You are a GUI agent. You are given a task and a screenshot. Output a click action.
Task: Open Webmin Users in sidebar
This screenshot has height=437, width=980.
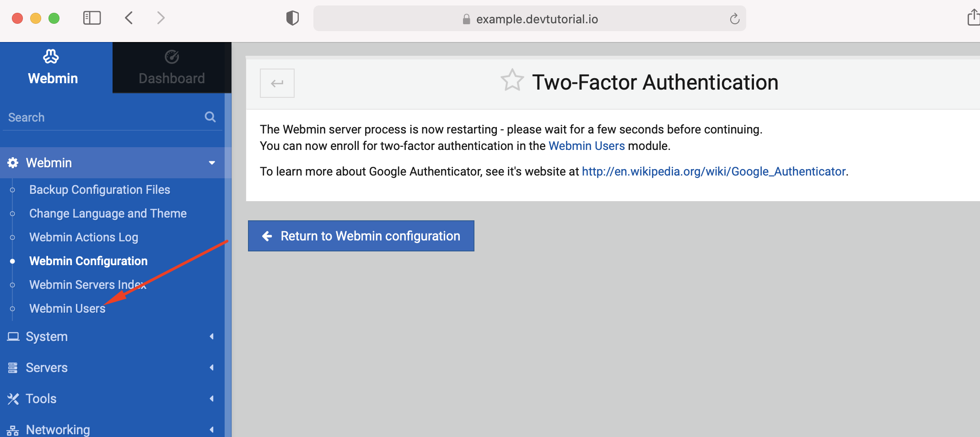tap(67, 309)
